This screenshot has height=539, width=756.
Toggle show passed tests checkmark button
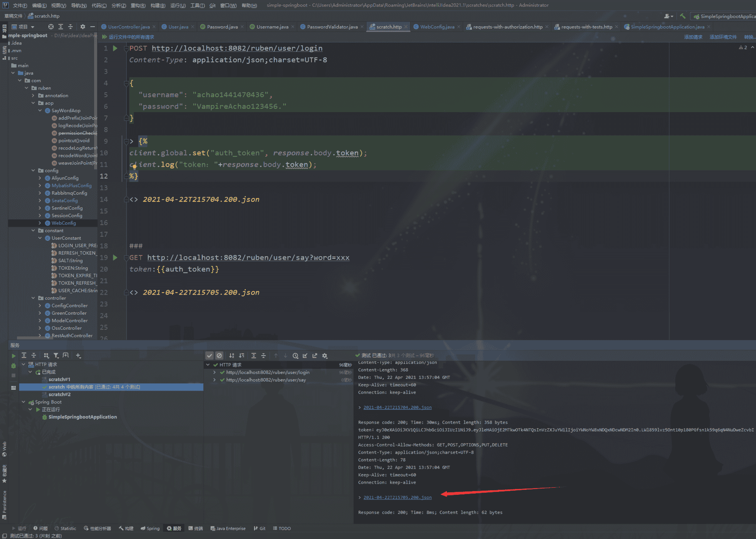pyautogui.click(x=210, y=356)
